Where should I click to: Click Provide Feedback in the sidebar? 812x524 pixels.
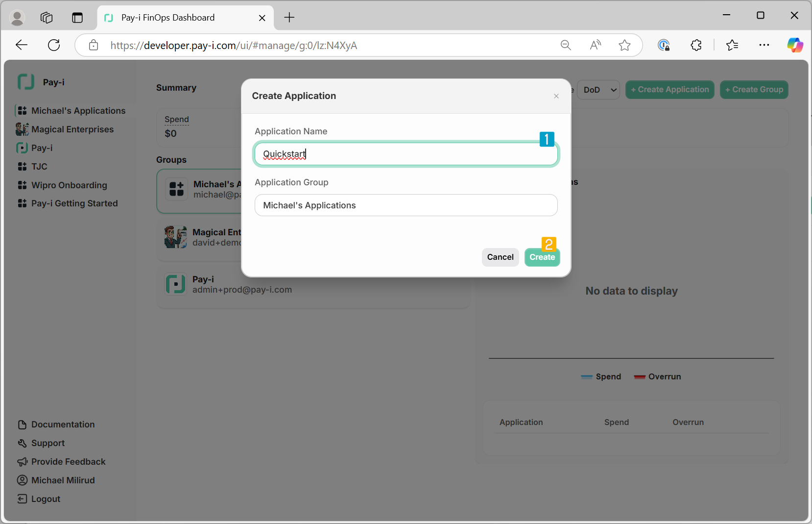(x=62, y=462)
